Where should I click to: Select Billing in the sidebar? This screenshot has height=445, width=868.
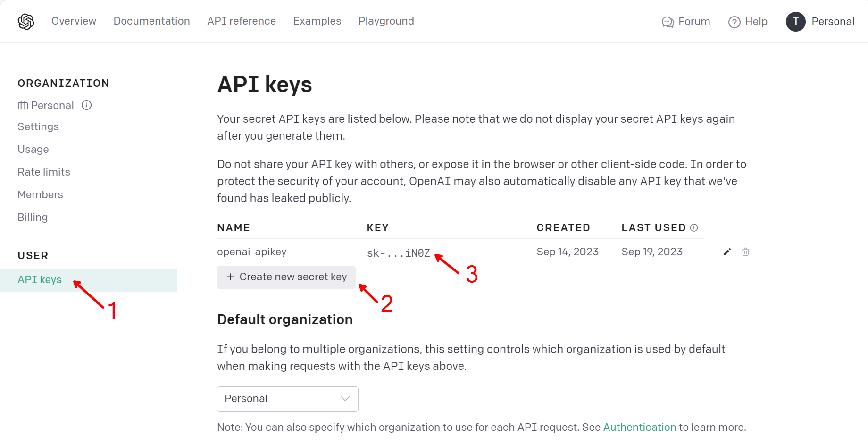point(33,218)
